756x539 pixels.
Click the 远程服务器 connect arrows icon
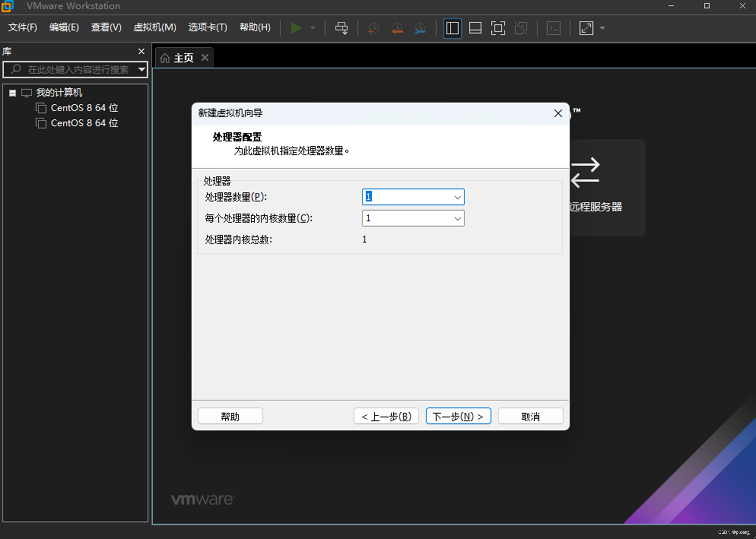click(x=586, y=172)
